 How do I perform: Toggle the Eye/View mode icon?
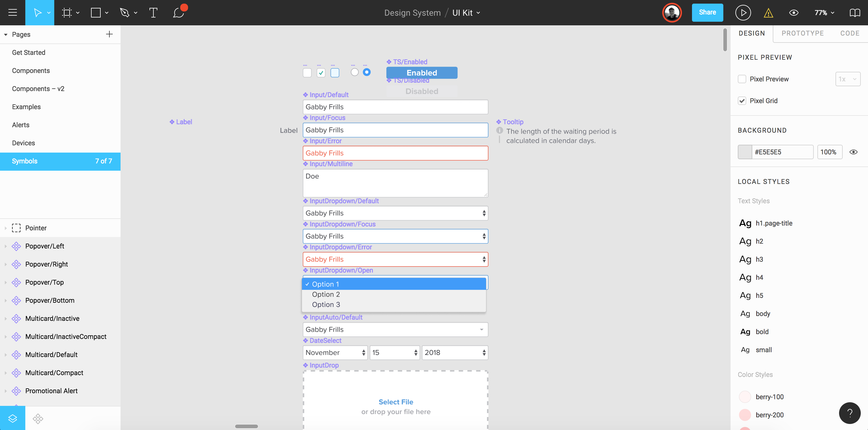pyautogui.click(x=794, y=12)
